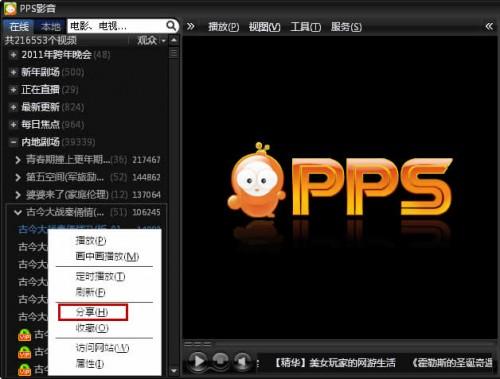Expand the 2011年跨年晚会 category
Image resolution: width=500 pixels, height=379 pixels.
[x=13, y=55]
